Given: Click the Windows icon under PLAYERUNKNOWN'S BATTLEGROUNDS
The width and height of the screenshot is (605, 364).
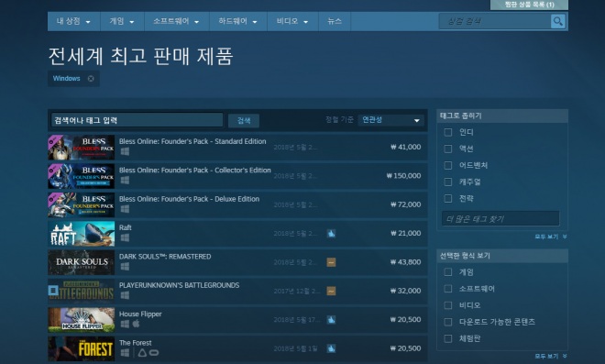Looking at the screenshot, I should pyautogui.click(x=125, y=295).
